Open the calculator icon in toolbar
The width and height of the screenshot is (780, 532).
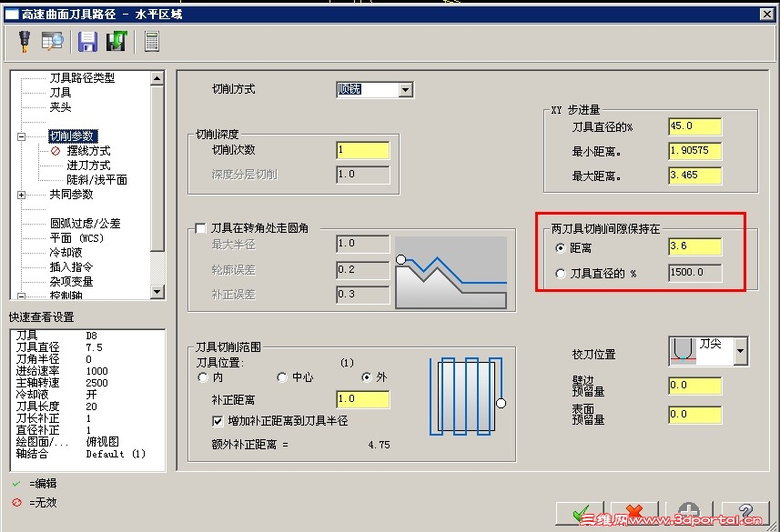(152, 41)
